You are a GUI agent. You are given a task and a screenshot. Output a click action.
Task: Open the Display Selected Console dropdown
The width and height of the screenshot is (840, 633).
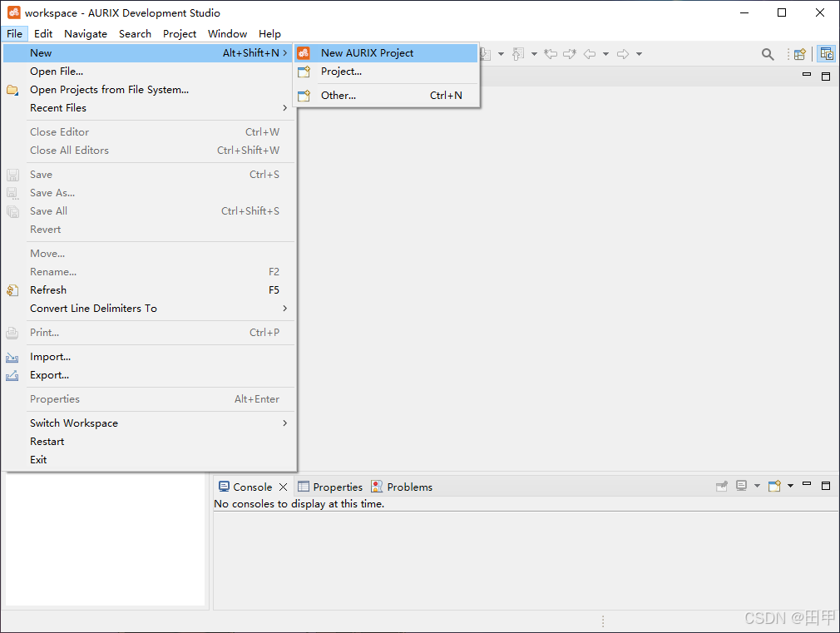click(x=757, y=486)
